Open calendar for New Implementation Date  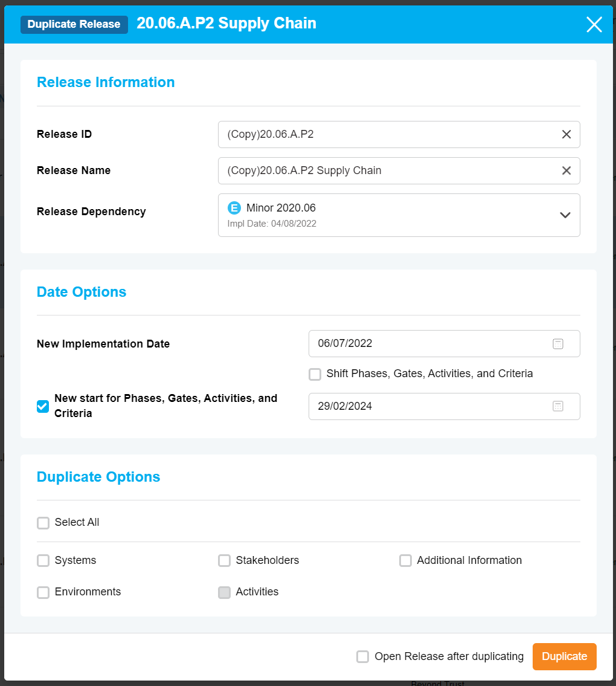click(x=557, y=344)
